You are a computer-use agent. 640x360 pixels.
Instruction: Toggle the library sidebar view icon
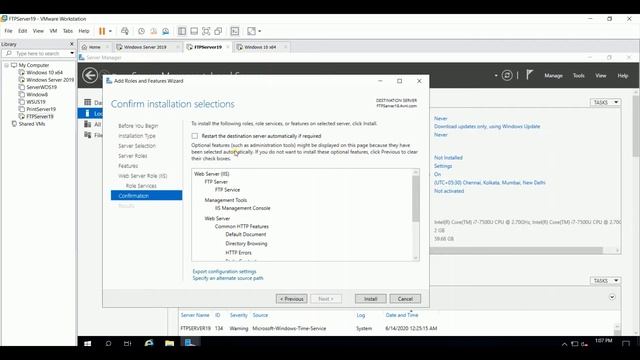coord(182,31)
